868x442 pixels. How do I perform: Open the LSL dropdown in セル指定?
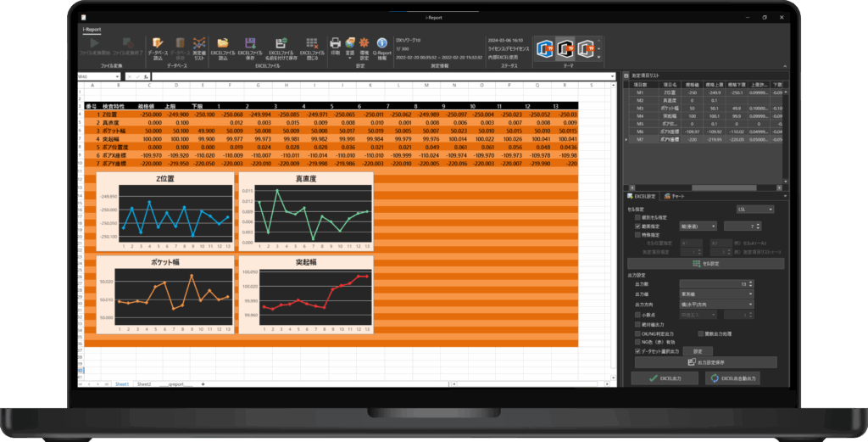click(x=754, y=209)
